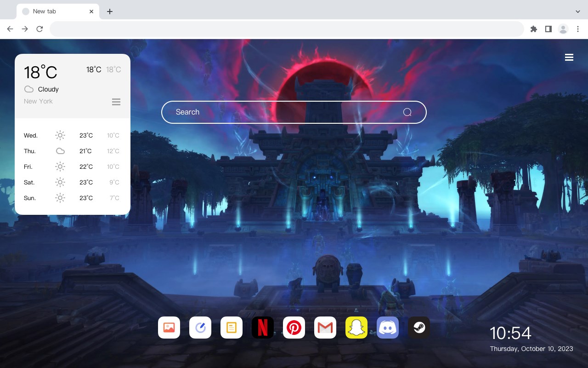Click the Sun. forecast day label
Screen dimensions: 588x368
[30, 198]
